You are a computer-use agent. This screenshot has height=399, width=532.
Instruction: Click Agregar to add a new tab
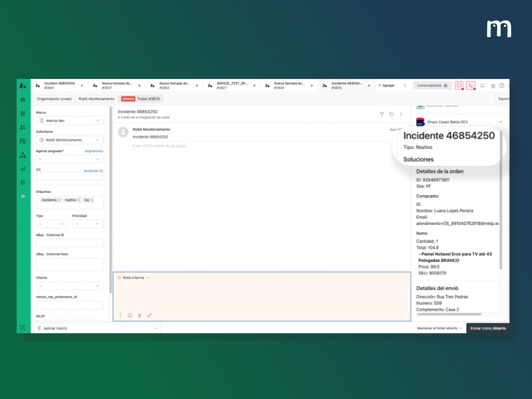tap(387, 85)
